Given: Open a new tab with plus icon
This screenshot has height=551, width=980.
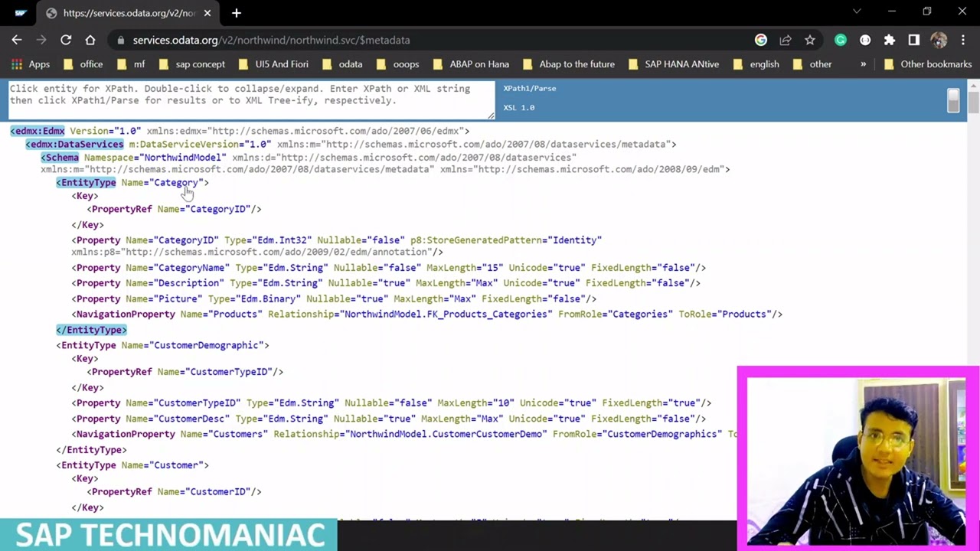Looking at the screenshot, I should [236, 13].
